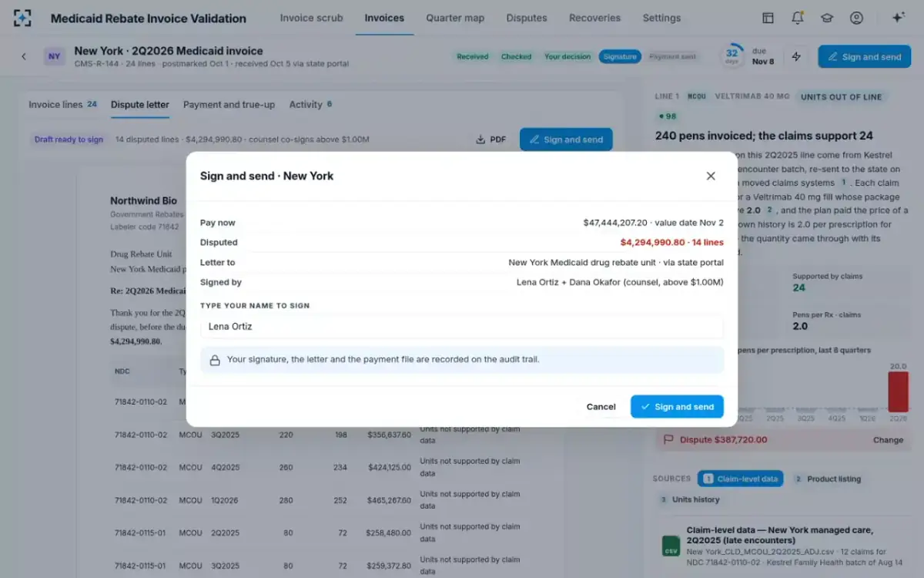Cancel the sign and send dialog
The image size is (924, 578).
601,407
